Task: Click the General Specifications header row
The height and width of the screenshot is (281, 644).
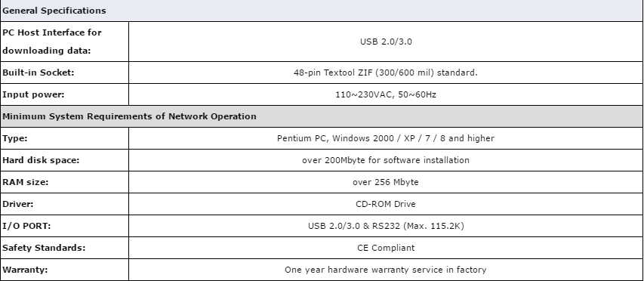Action: [322, 11]
